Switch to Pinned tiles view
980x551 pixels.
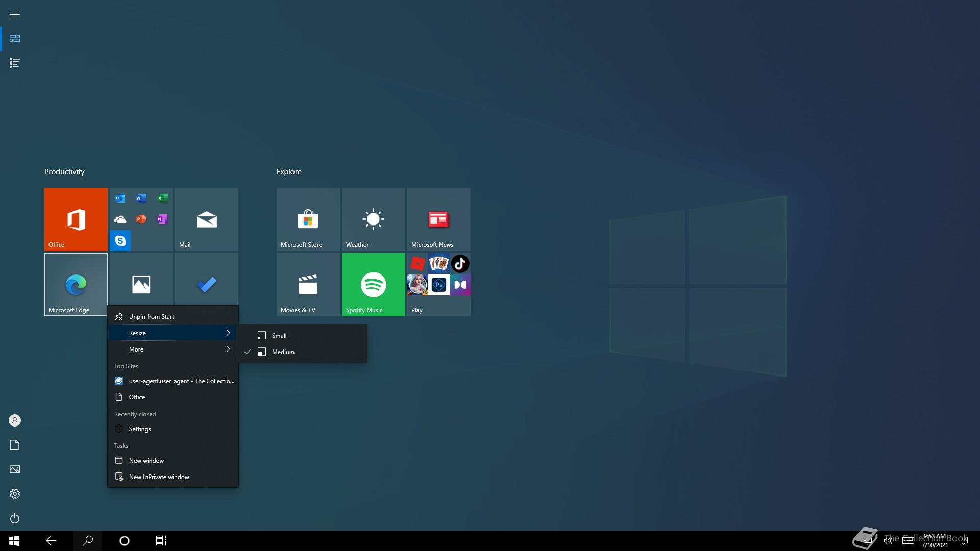pyautogui.click(x=15, y=39)
